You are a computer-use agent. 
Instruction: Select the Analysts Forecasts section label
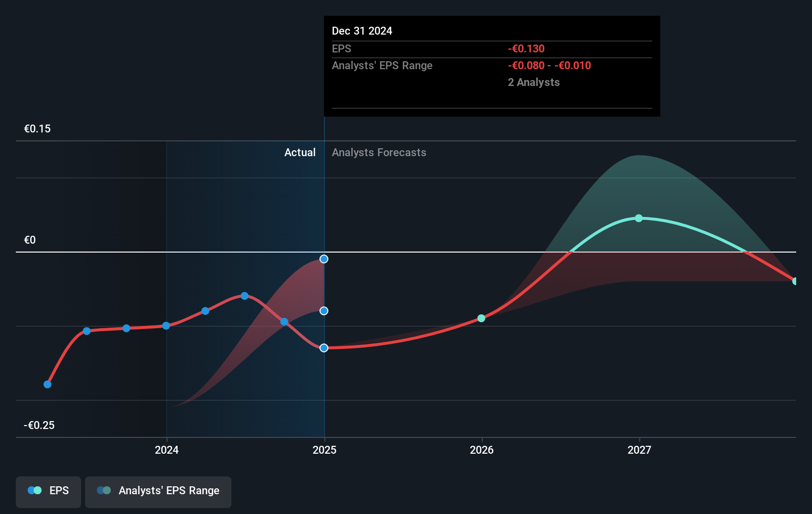click(x=379, y=152)
